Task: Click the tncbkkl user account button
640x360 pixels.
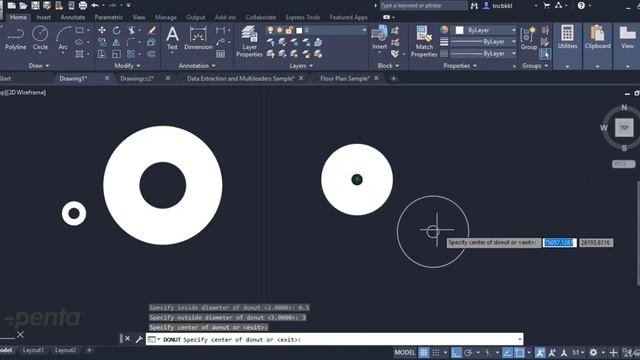Action: coord(498,6)
